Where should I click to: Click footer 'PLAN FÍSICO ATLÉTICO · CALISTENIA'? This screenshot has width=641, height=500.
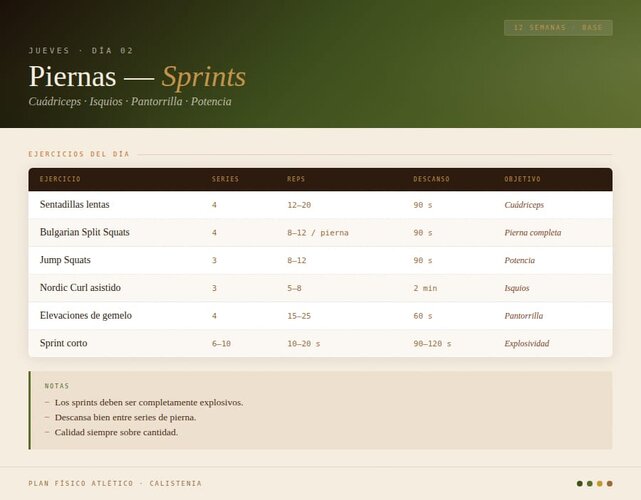point(115,483)
